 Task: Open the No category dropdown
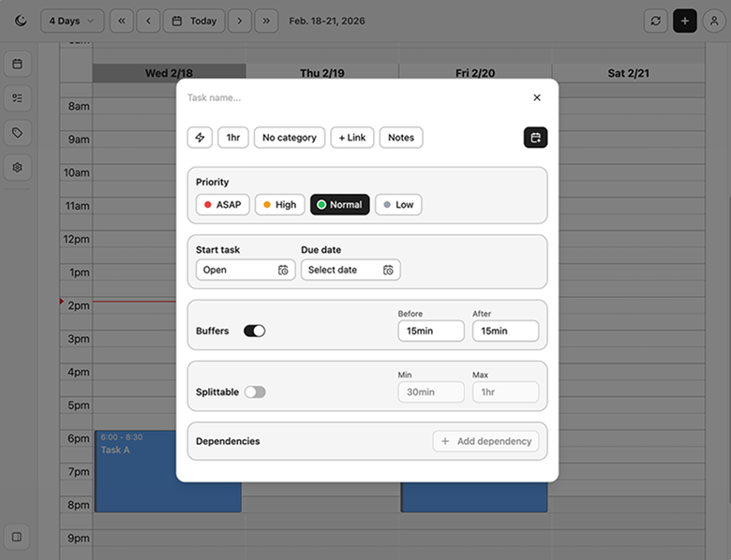(289, 138)
